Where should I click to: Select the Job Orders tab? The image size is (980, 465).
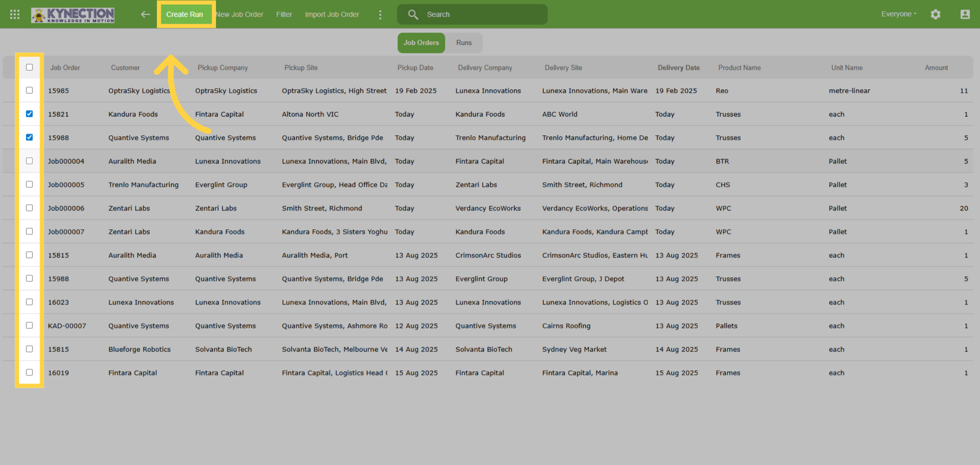click(x=421, y=43)
